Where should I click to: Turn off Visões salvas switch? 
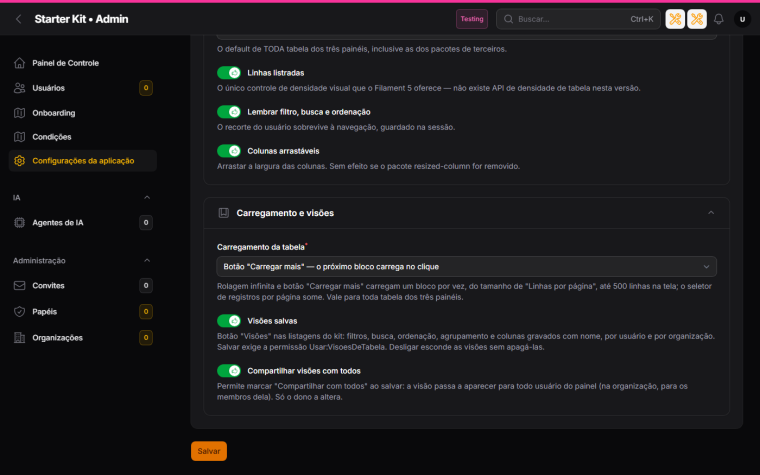pos(229,321)
